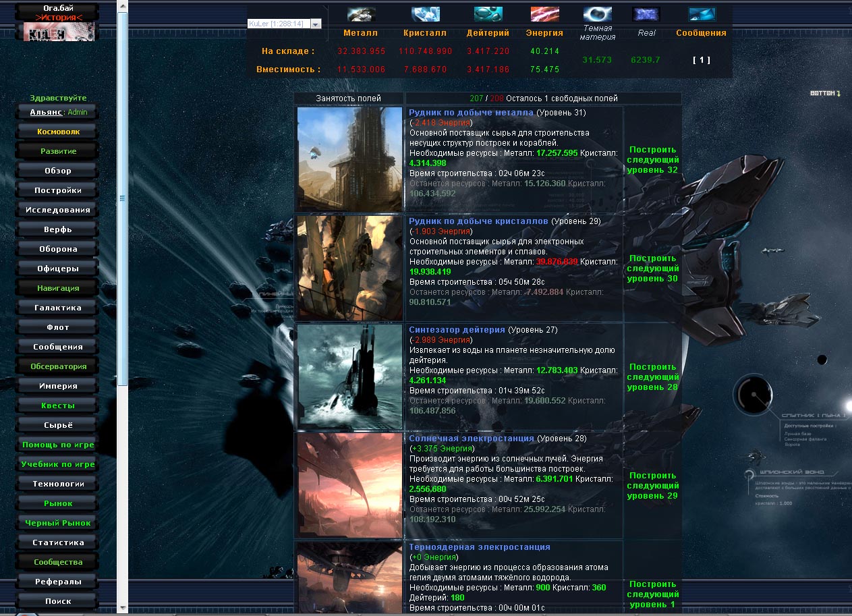Click the Energy resource icon
Viewport: 852px width, 616px height.
point(544,14)
